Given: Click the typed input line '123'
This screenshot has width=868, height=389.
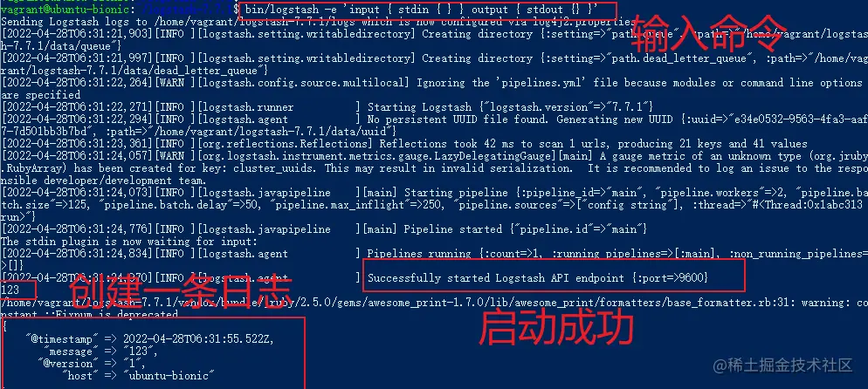Looking at the screenshot, I should click(x=10, y=290).
